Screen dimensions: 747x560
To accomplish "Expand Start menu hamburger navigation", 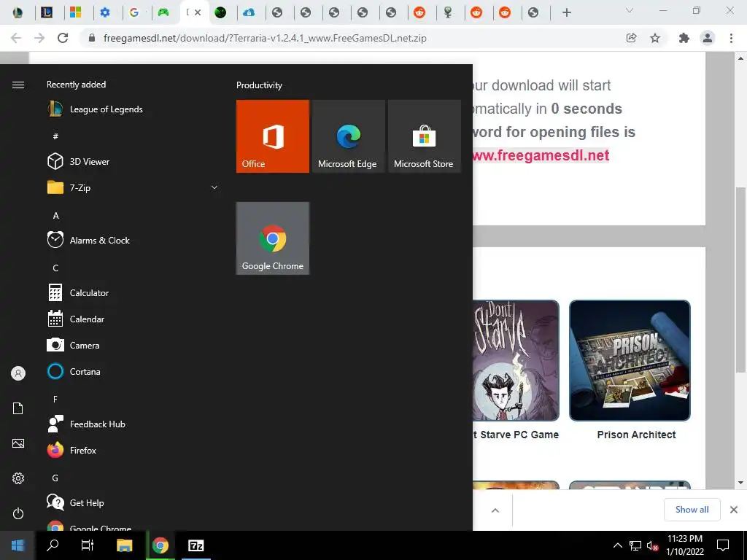I will [18, 85].
